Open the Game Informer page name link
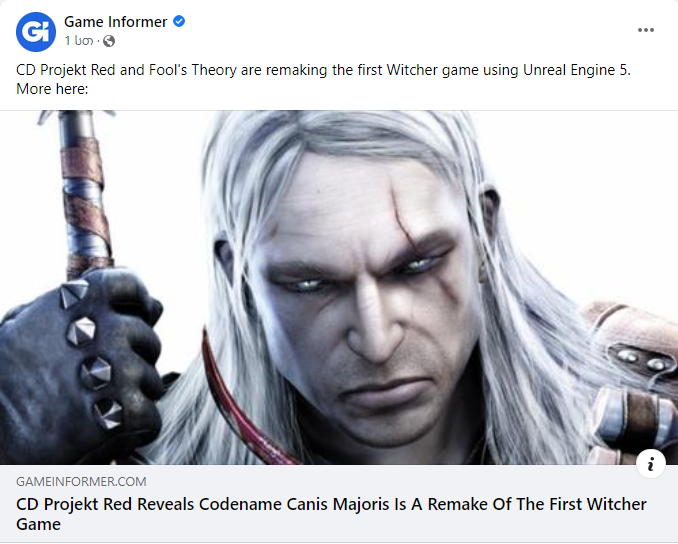678x544 pixels. coord(115,22)
